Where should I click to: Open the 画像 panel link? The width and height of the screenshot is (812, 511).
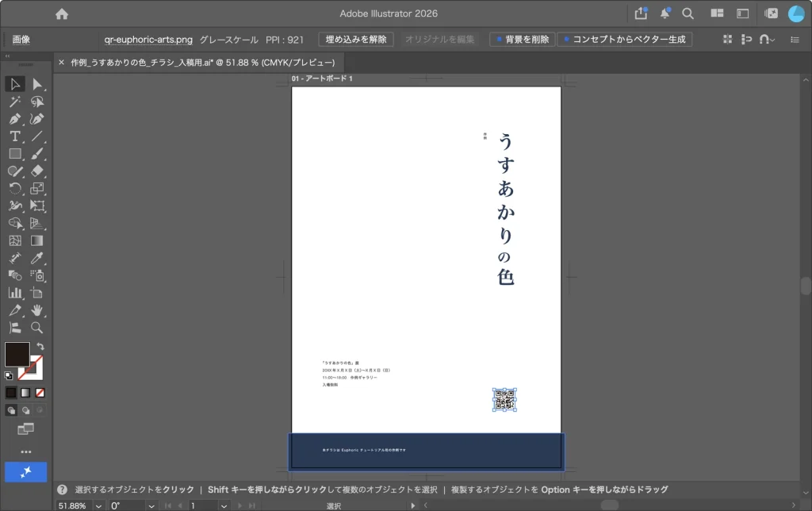(x=21, y=40)
